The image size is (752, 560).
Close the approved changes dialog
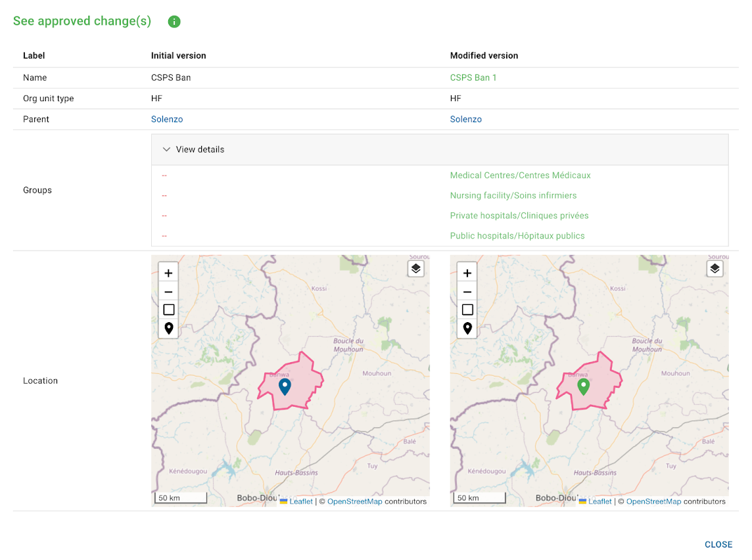pyautogui.click(x=718, y=544)
